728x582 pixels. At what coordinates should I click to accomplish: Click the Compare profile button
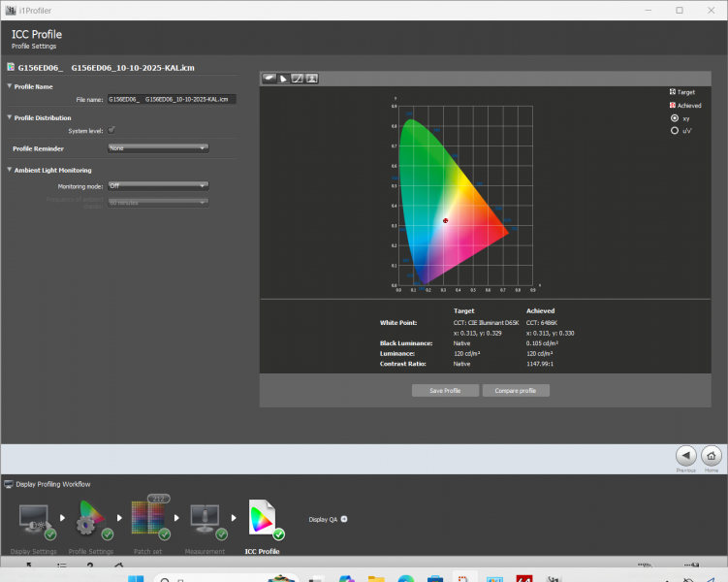[x=516, y=390]
